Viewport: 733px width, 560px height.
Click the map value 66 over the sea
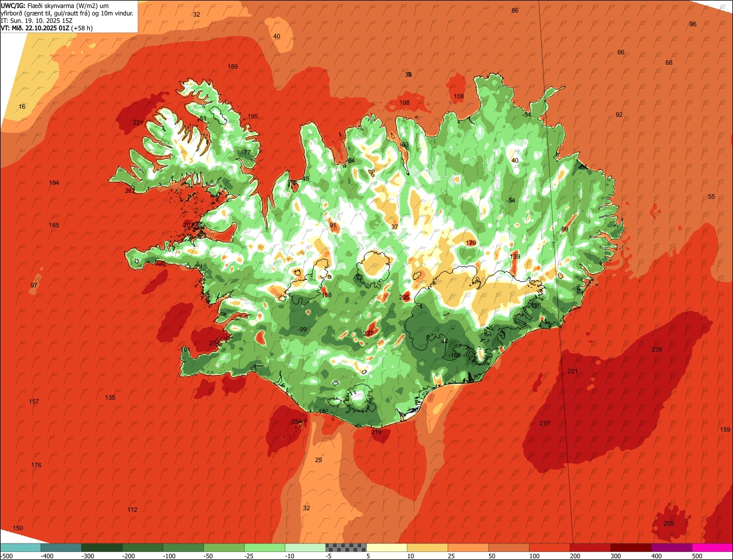click(x=621, y=52)
